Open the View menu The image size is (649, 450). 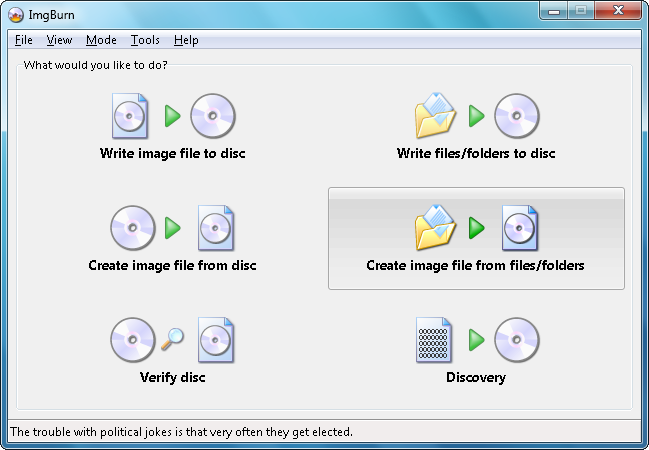[59, 40]
